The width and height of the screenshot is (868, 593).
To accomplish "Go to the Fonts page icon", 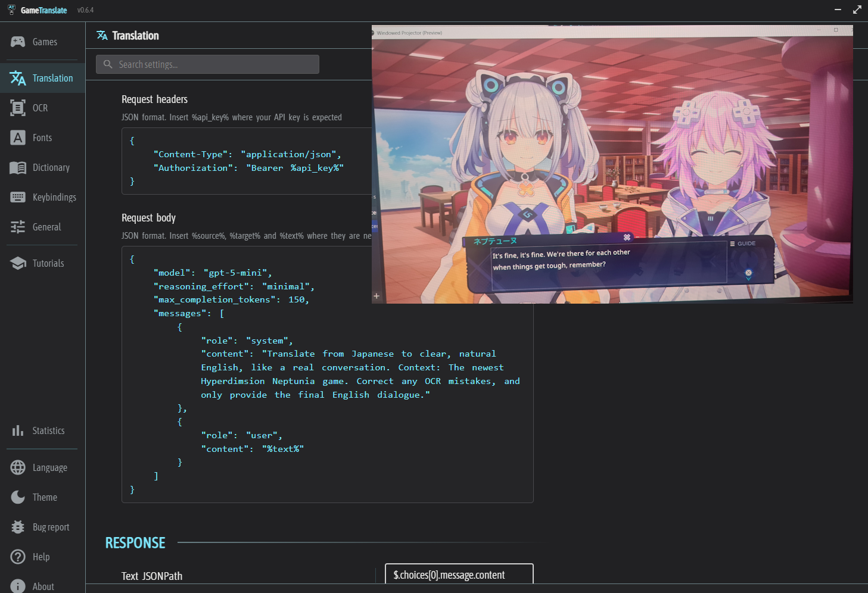I will (x=18, y=138).
